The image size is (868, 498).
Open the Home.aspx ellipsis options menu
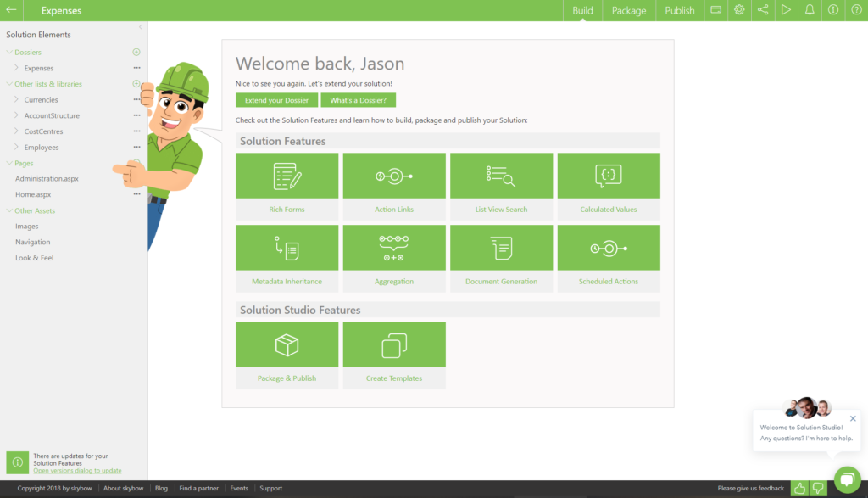point(136,194)
